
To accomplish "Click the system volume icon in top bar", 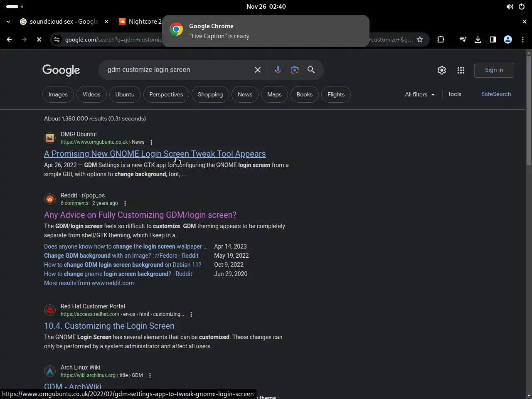I will [x=510, y=7].
